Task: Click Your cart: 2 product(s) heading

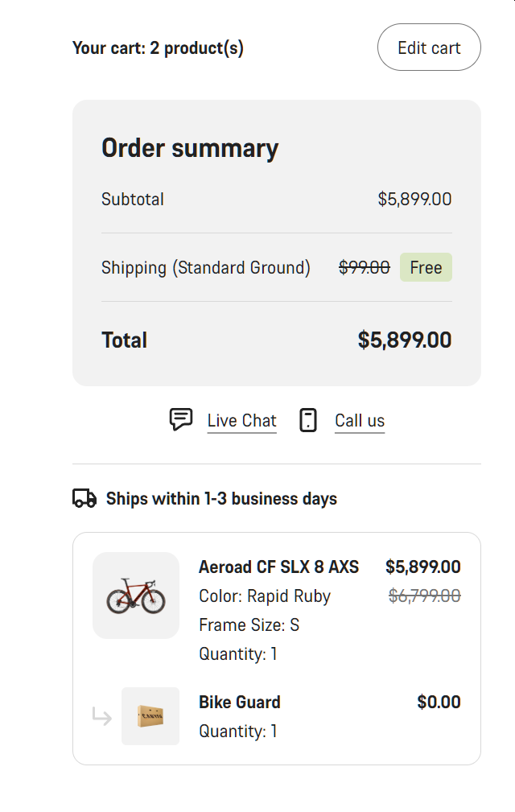Action: tap(158, 48)
